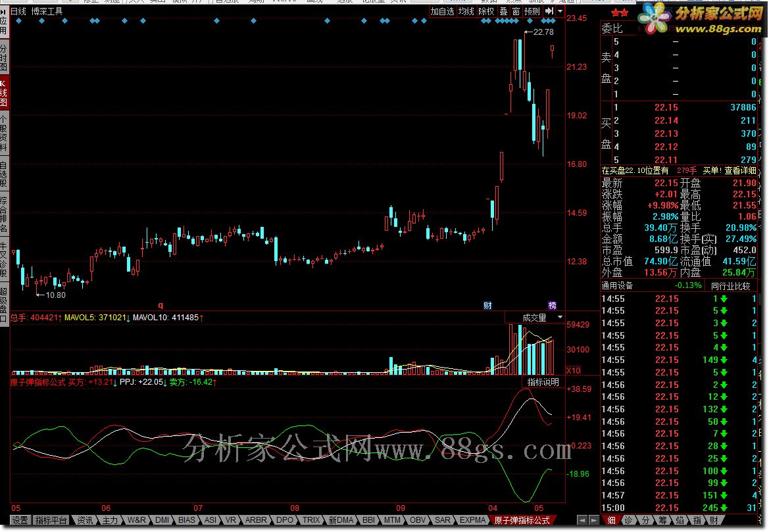Select 原子弹指标公式 indicator tab
The height and width of the screenshot is (532, 769).
(522, 520)
